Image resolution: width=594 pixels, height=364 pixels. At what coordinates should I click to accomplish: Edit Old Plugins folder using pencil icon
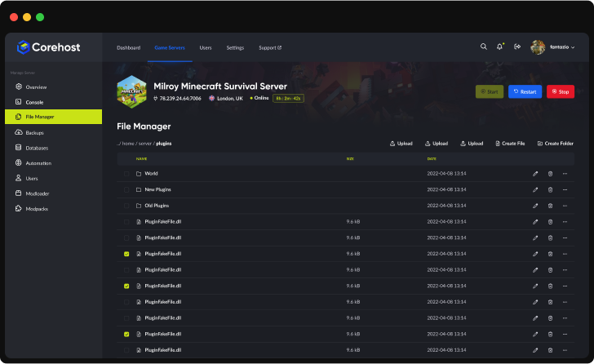pos(535,206)
